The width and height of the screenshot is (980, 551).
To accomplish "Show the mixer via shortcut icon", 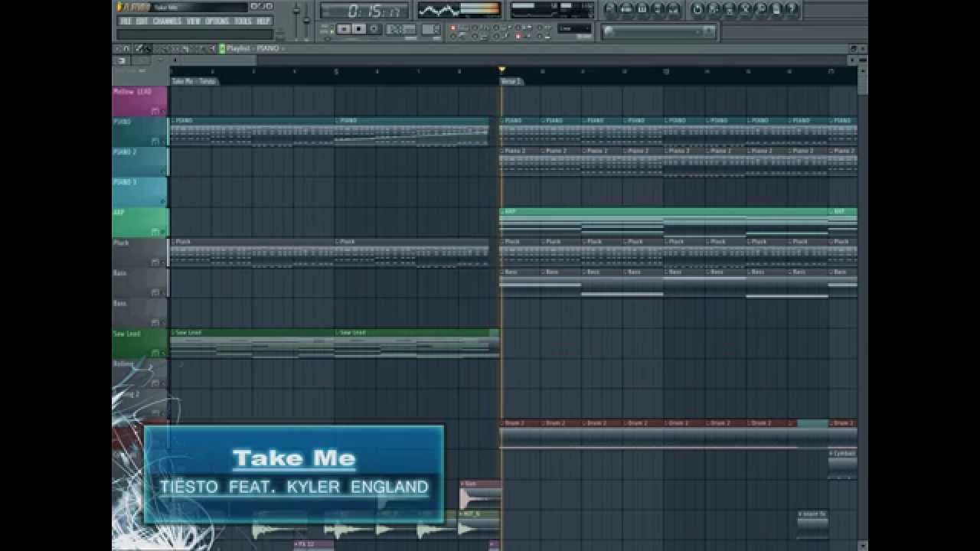I will click(x=673, y=9).
